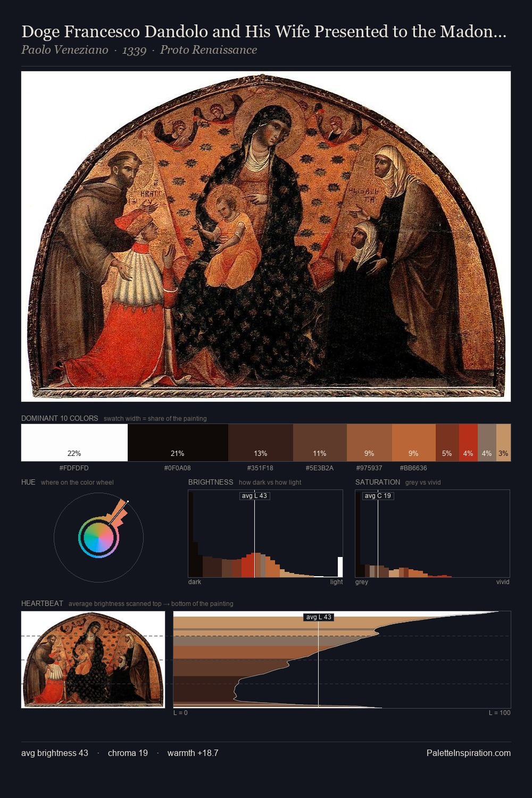Click the avg C 19 marker label
Image resolution: width=532 pixels, height=798 pixels.
tap(378, 496)
